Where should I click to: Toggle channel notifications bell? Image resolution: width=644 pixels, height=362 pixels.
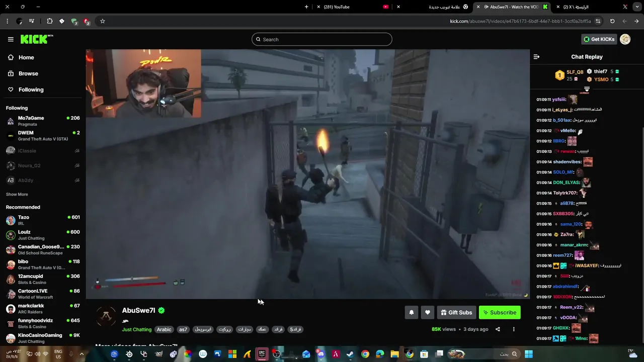[x=411, y=312]
